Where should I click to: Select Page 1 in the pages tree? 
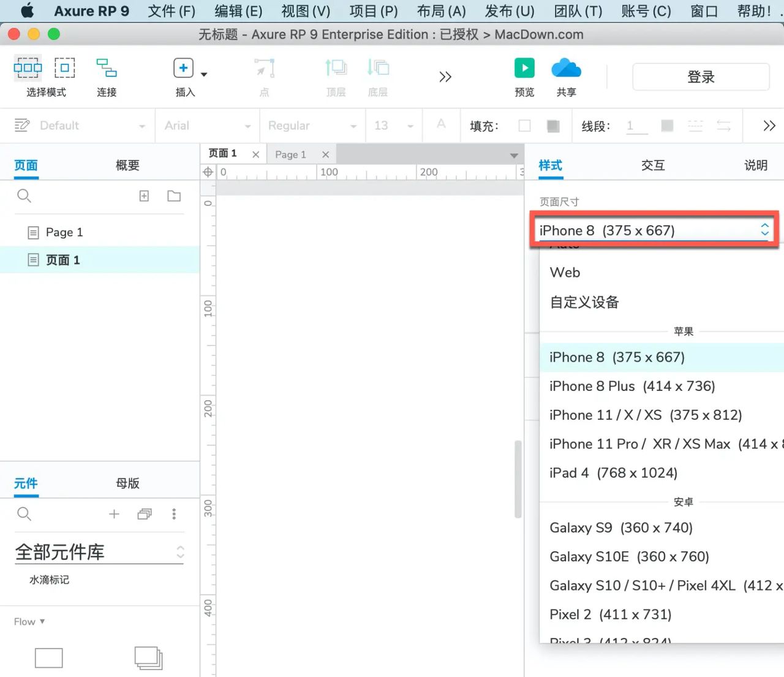pos(100,232)
